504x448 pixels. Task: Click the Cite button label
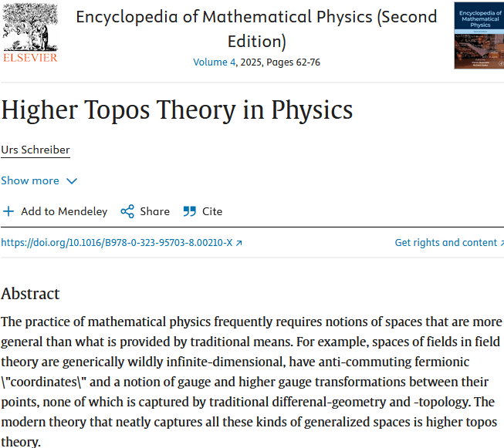212,211
